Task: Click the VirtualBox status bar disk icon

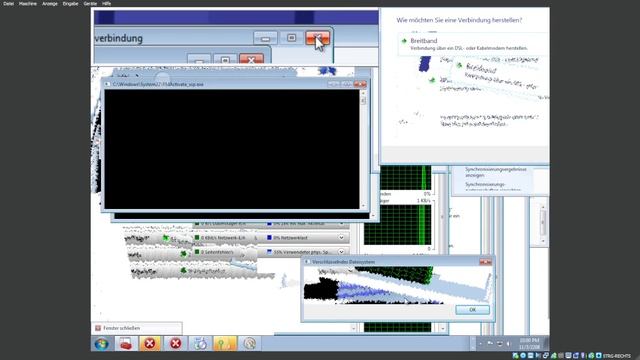Action: click(x=516, y=356)
